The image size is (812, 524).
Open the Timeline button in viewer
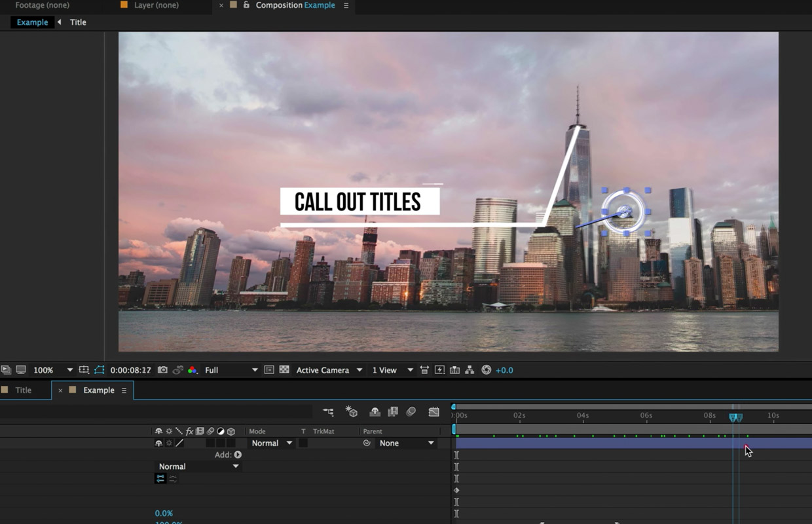454,370
